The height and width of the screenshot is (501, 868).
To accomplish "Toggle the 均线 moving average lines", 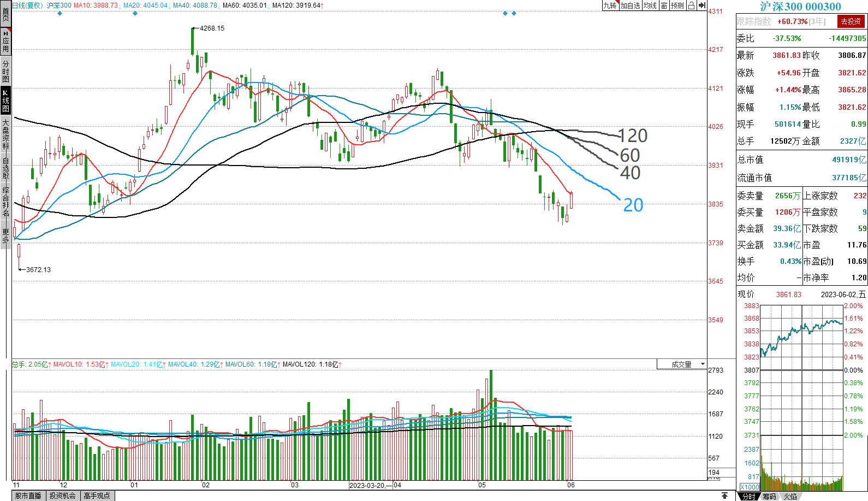I will pyautogui.click(x=650, y=5).
